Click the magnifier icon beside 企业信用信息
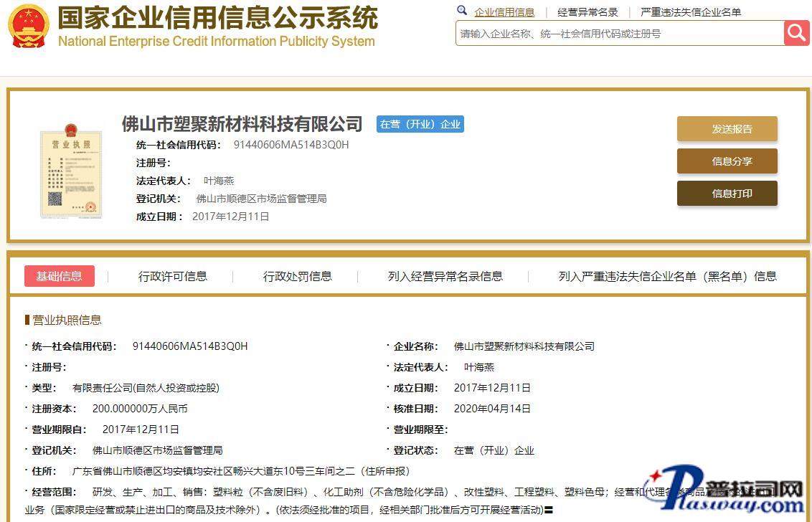 (x=463, y=11)
